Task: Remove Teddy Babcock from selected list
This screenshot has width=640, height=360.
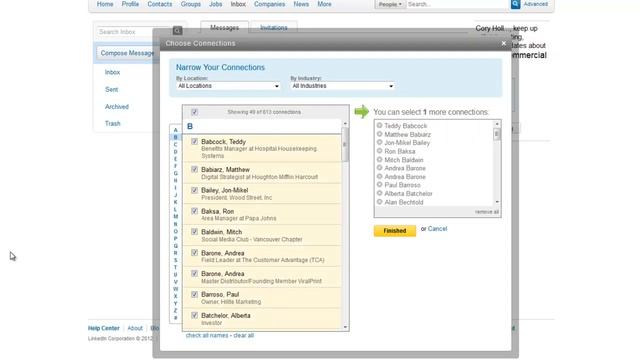Action: click(x=380, y=125)
